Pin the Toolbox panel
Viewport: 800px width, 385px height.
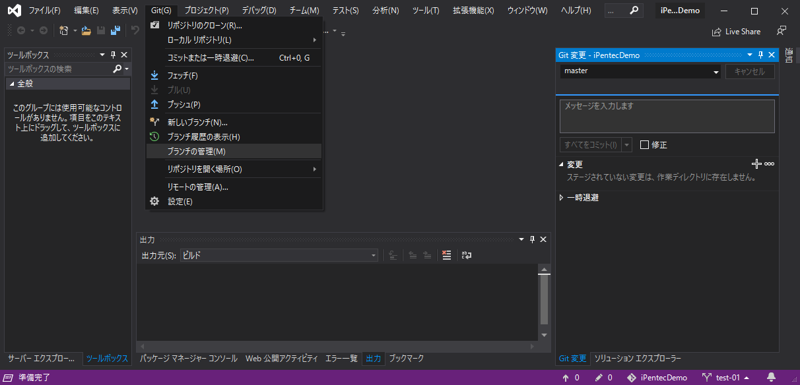point(113,55)
